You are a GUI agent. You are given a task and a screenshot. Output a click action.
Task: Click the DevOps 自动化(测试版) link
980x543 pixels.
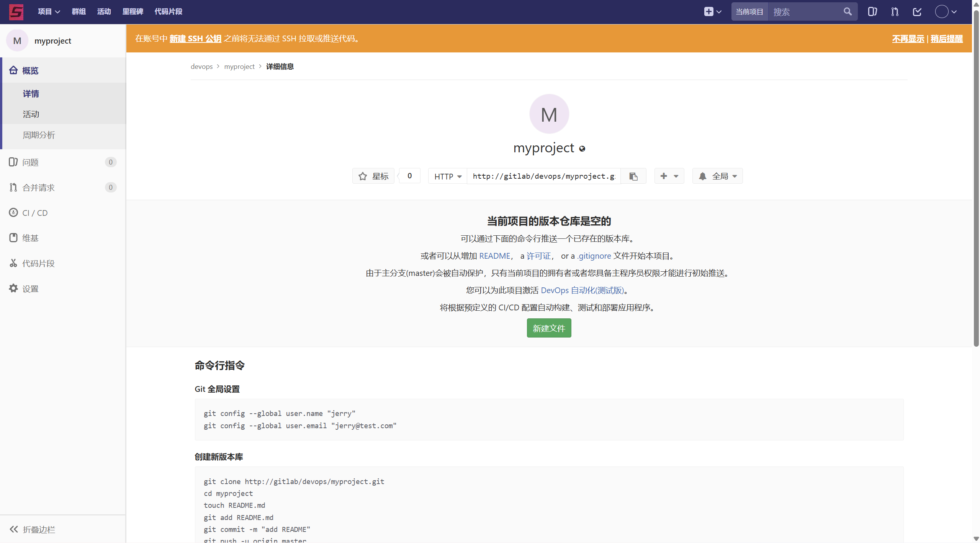(x=582, y=290)
